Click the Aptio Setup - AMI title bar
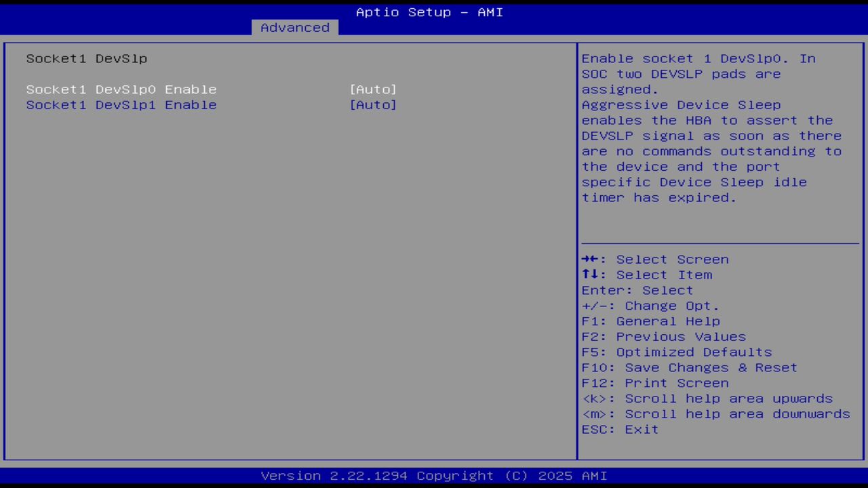 (429, 12)
